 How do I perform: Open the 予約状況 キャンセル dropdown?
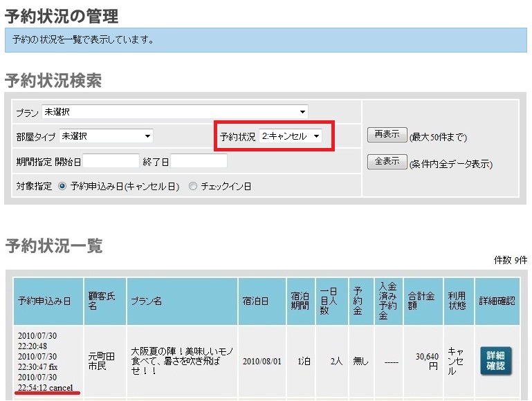pos(291,136)
